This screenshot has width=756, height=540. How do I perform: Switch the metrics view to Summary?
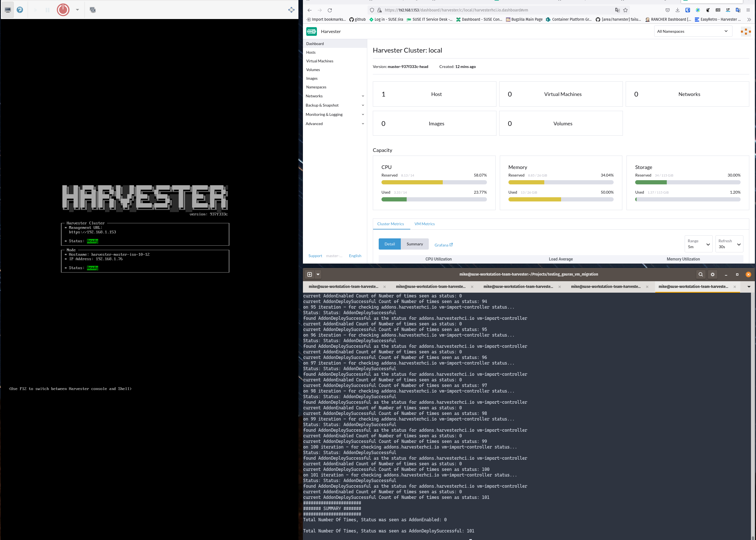414,244
